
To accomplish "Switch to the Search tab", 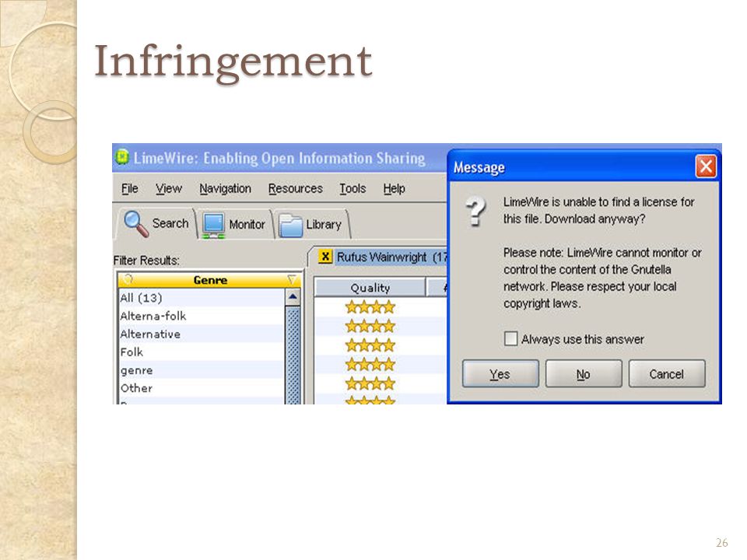I will coord(156,224).
